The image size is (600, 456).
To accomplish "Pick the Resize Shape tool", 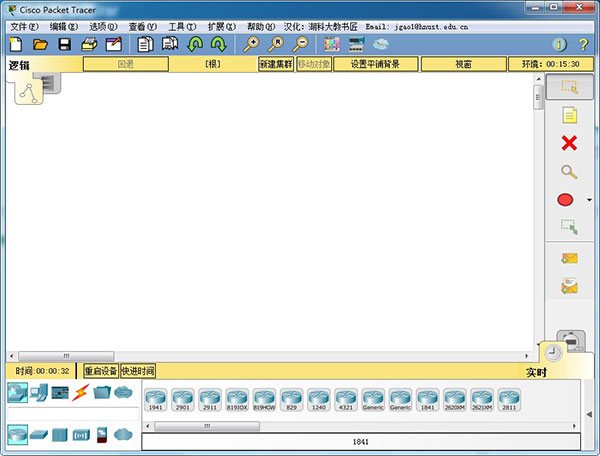I will pos(569,227).
